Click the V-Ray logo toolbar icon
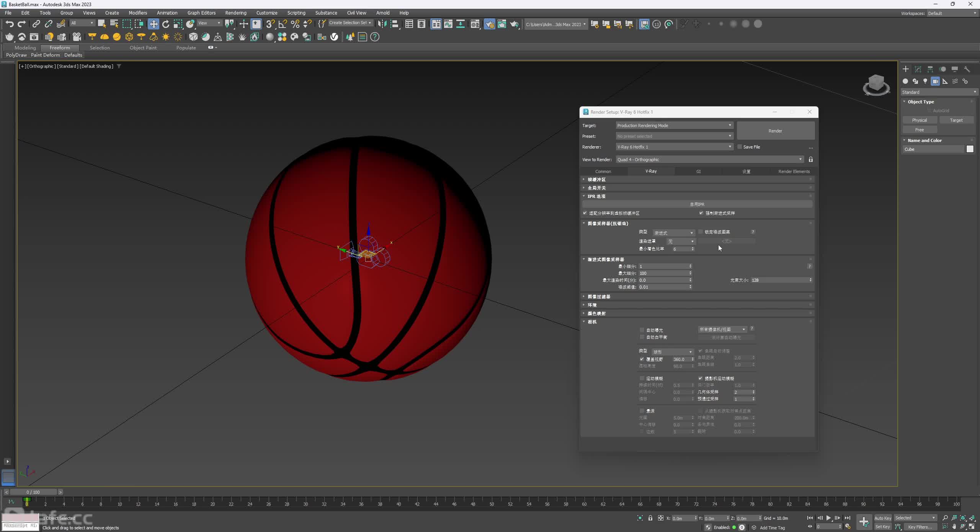The image size is (980, 532). point(334,37)
